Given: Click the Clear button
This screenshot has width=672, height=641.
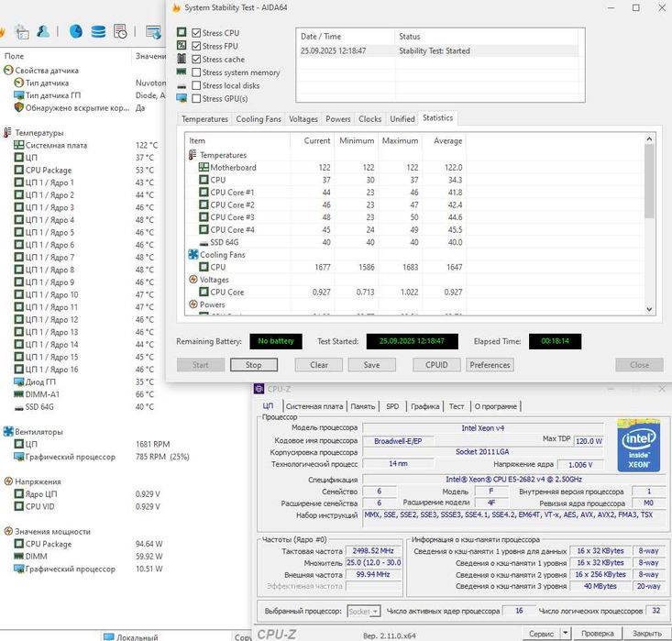Looking at the screenshot, I should [319, 365].
